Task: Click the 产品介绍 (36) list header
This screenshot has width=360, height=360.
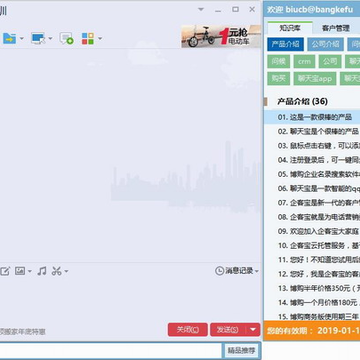Action: pyautogui.click(x=302, y=101)
